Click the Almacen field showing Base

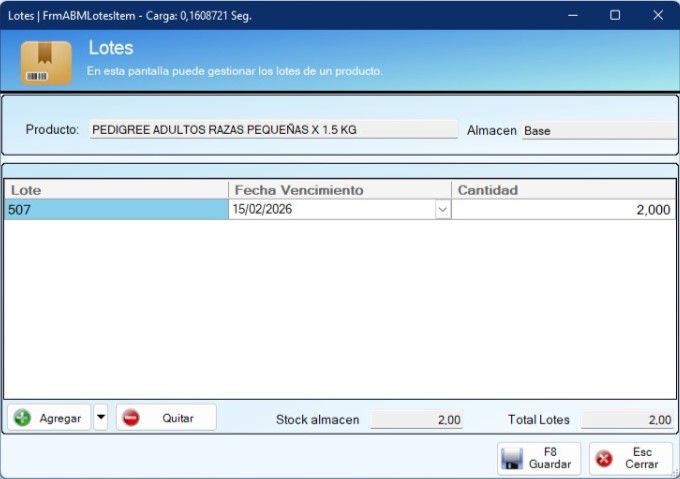coord(598,131)
